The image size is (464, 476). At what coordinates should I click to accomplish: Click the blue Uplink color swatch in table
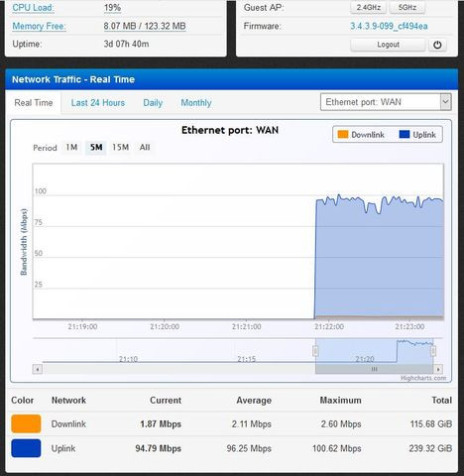[26, 448]
